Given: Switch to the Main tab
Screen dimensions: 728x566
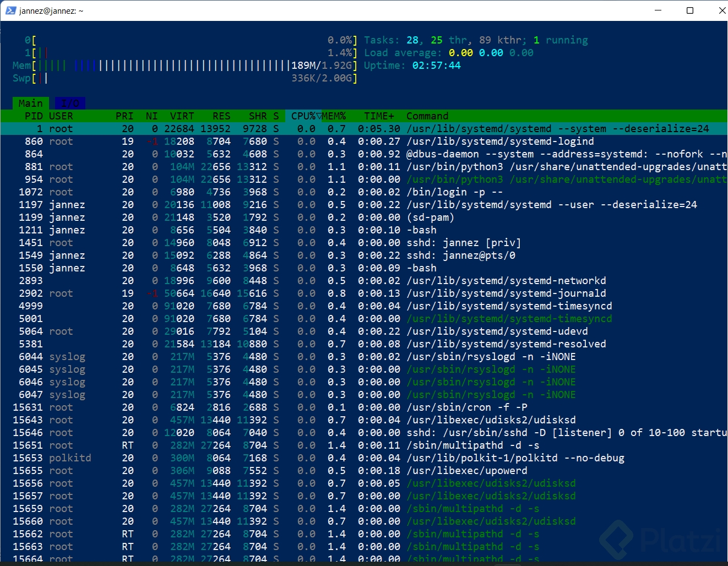Looking at the screenshot, I should coord(31,104).
